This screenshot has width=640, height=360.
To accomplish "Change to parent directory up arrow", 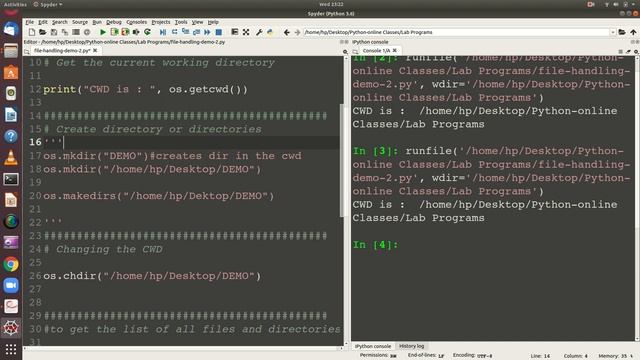I will click(633, 32).
